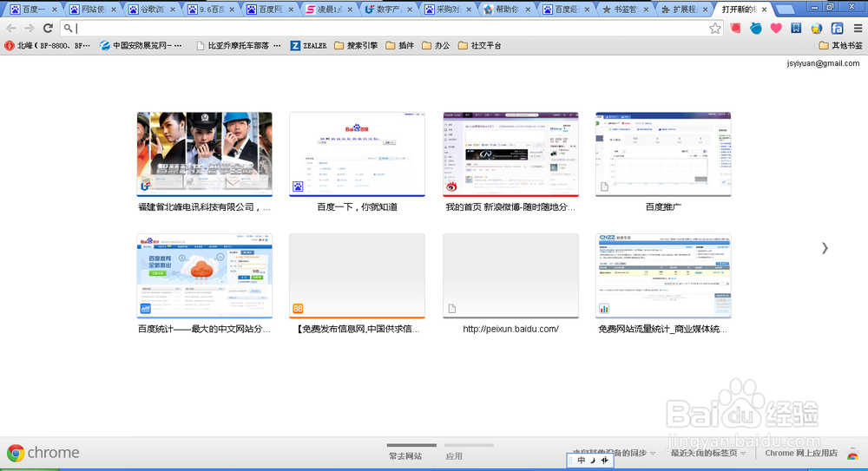Open Chrome 网上应用店 link
This screenshot has width=868, height=471.
click(801, 453)
